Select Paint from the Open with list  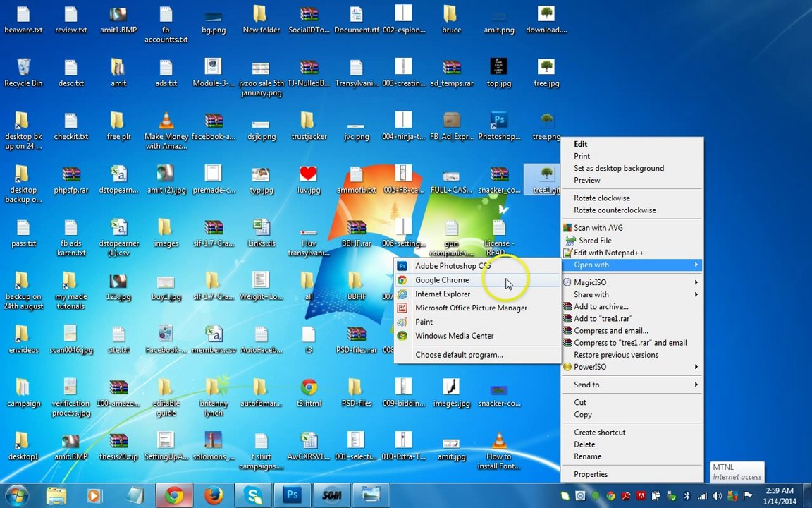pos(424,322)
